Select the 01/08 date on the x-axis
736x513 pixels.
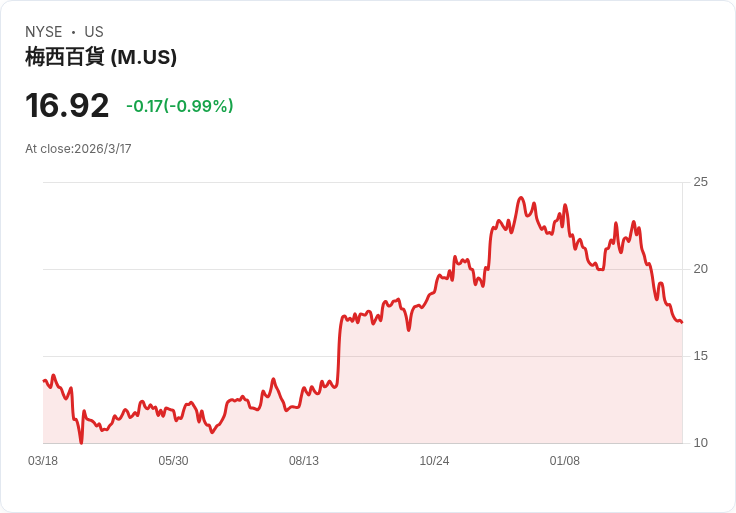[x=565, y=461]
